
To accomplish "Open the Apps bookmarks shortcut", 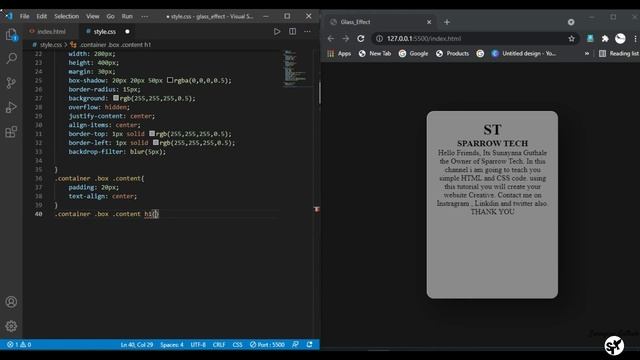I will 339,53.
